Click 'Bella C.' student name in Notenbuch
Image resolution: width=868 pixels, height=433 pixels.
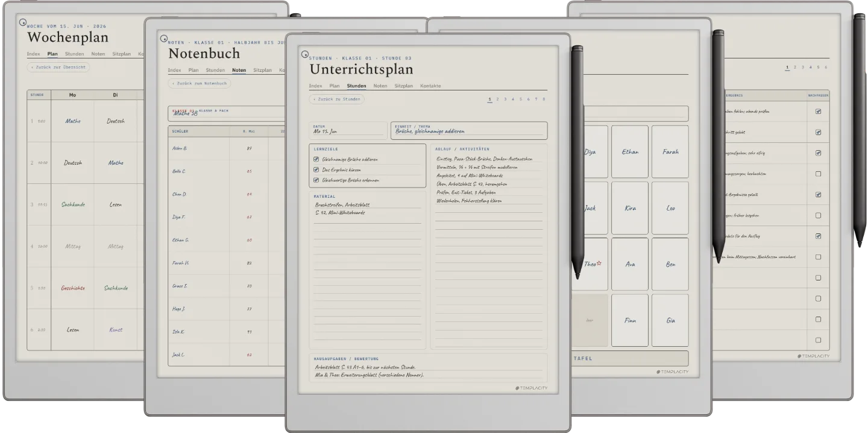pos(179,171)
